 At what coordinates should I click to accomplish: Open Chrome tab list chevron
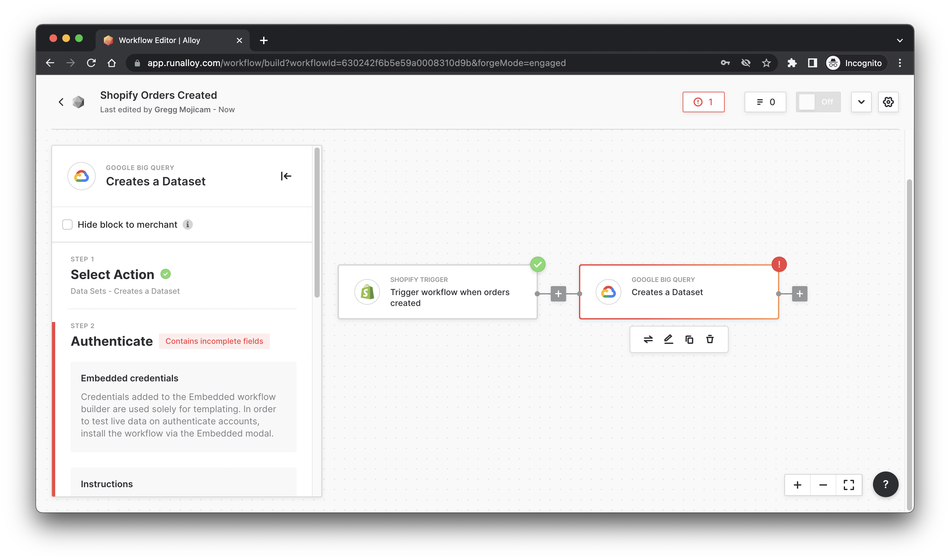[x=900, y=40]
